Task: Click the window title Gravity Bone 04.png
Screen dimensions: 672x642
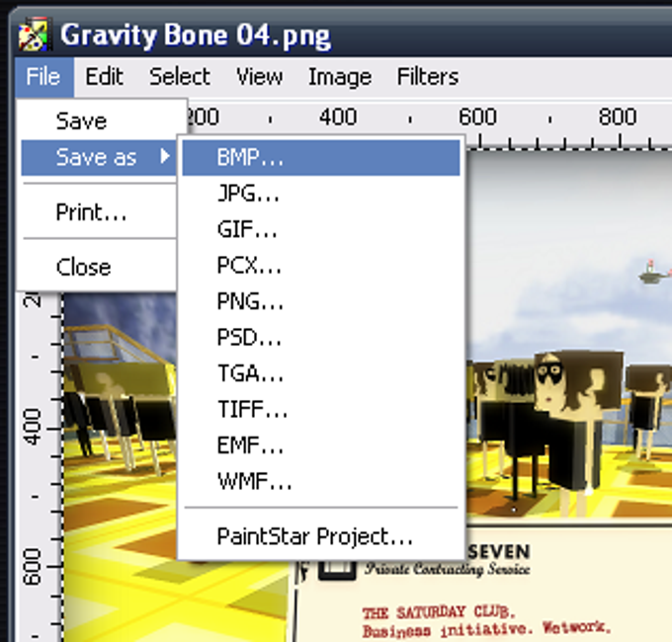Action: [x=196, y=36]
